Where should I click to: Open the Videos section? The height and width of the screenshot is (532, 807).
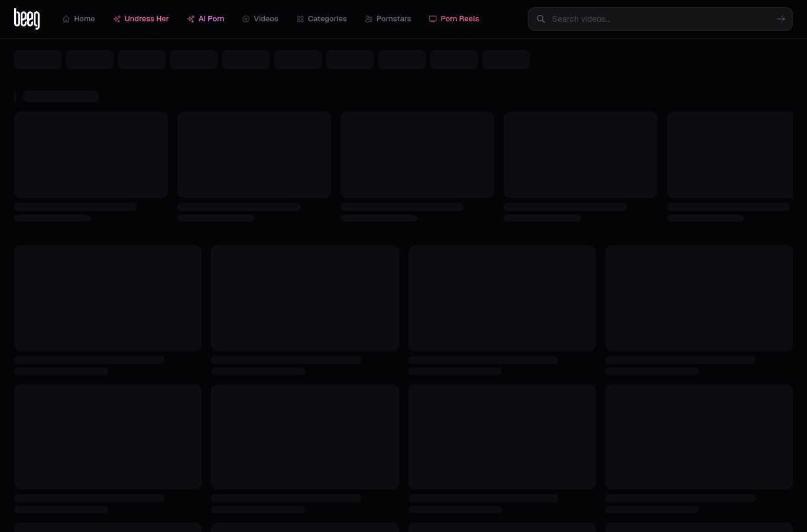pyautogui.click(x=260, y=19)
